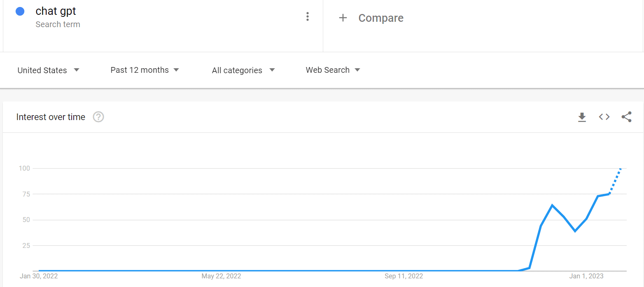Screen dimensions: 644x287
Task: Open the United States region dropdown
Action: click(48, 70)
